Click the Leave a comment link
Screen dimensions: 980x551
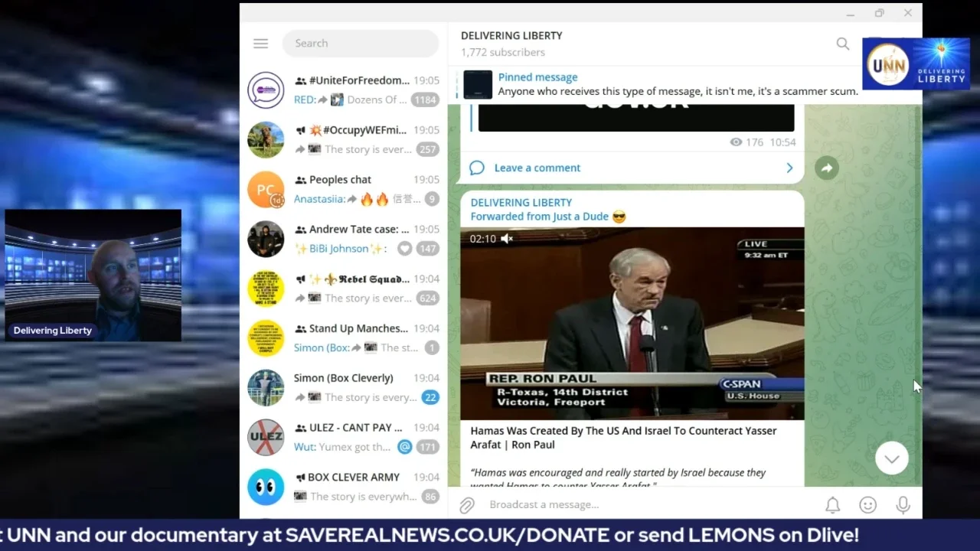[537, 168]
